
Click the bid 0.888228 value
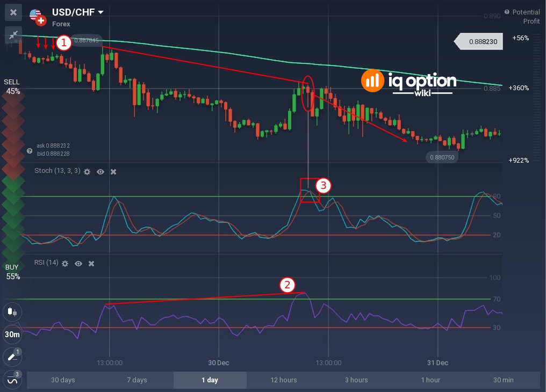[x=53, y=154]
